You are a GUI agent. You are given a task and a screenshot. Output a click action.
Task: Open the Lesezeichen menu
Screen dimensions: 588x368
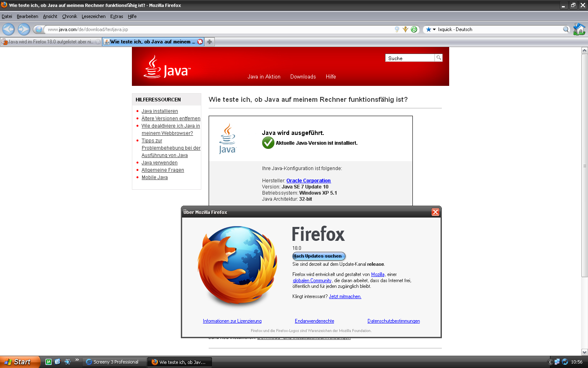[94, 16]
